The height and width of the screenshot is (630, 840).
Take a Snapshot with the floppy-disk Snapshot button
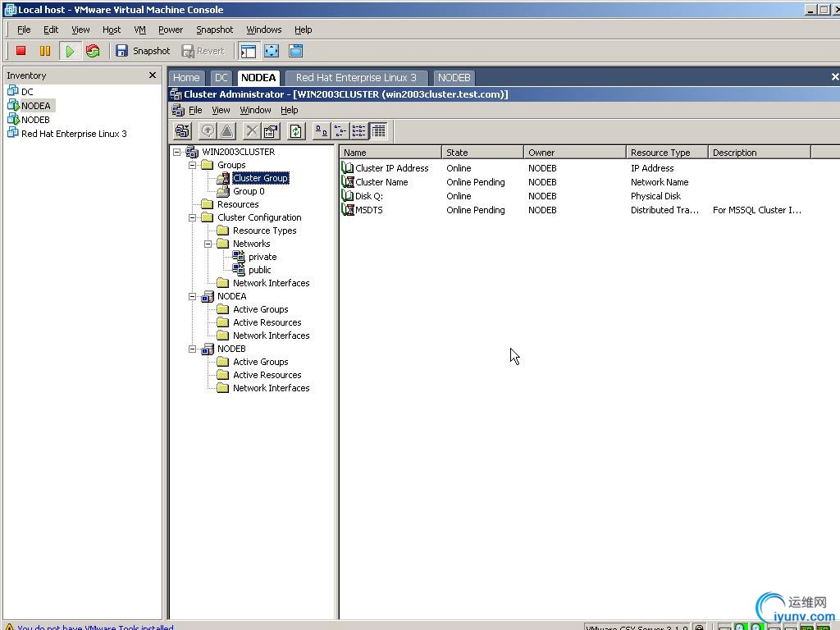coord(143,51)
